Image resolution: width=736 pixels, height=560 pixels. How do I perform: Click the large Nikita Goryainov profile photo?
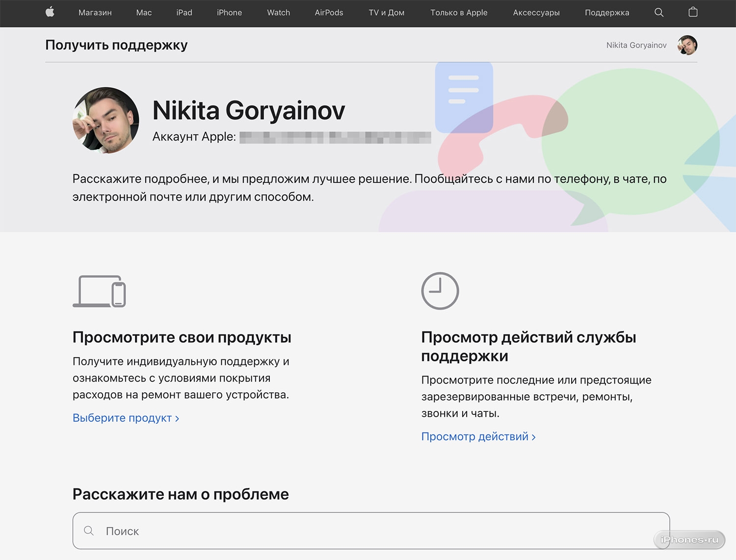click(105, 120)
